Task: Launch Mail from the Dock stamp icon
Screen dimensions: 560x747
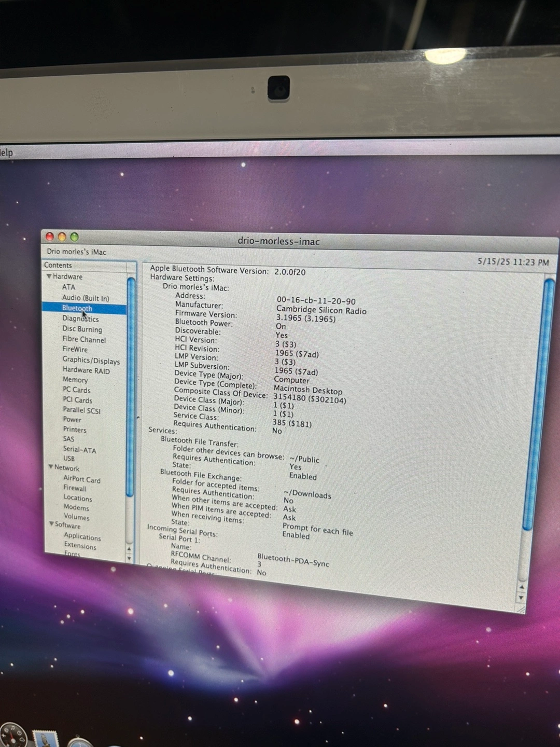Action: tap(46, 739)
